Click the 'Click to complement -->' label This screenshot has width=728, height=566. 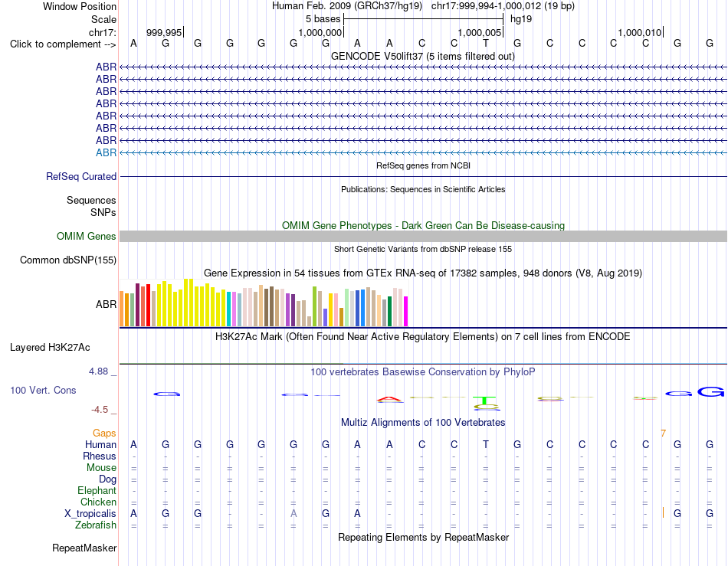(x=63, y=44)
